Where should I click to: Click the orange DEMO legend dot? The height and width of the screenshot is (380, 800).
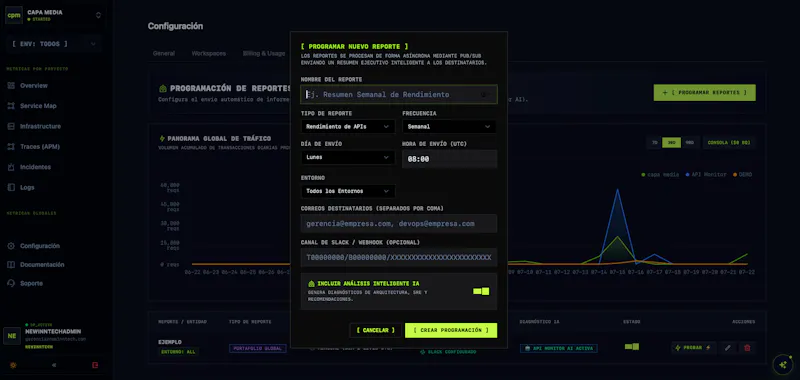735,174
